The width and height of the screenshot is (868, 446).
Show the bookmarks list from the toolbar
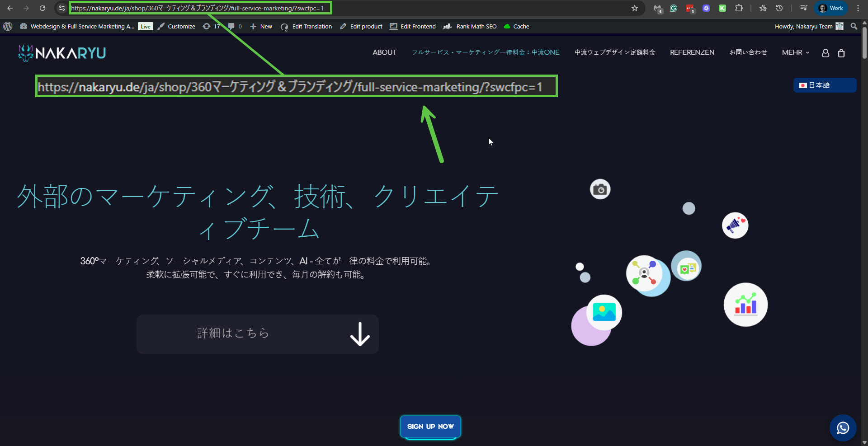point(763,8)
